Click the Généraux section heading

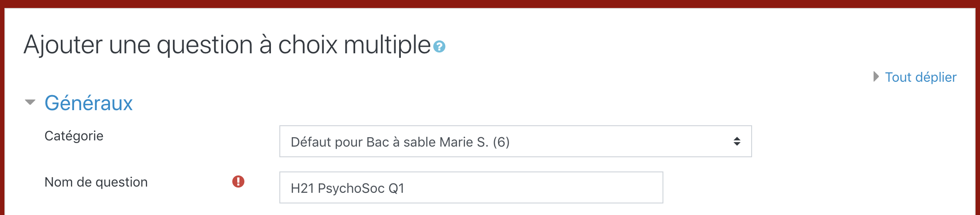tap(88, 103)
